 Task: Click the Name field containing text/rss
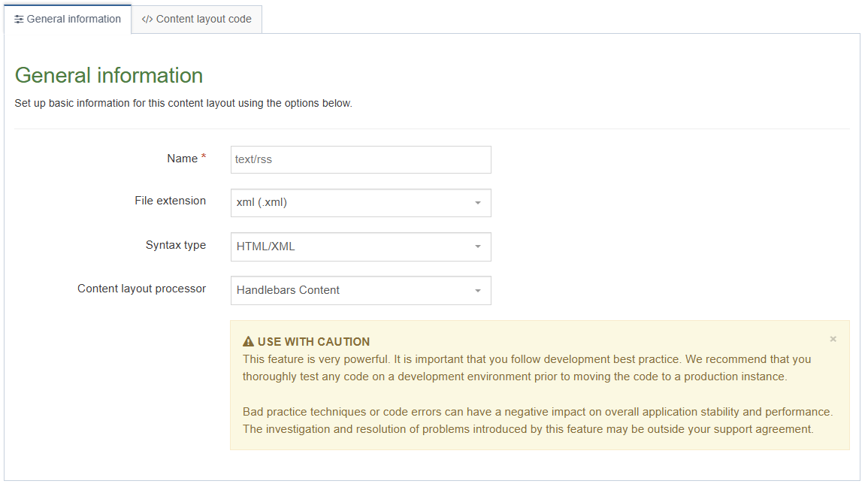[361, 159]
